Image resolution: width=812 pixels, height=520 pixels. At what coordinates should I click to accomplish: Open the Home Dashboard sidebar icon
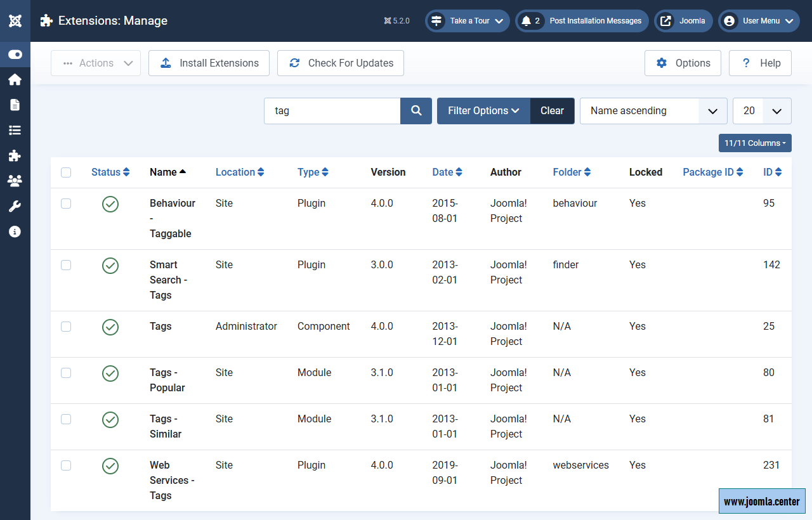coord(15,79)
